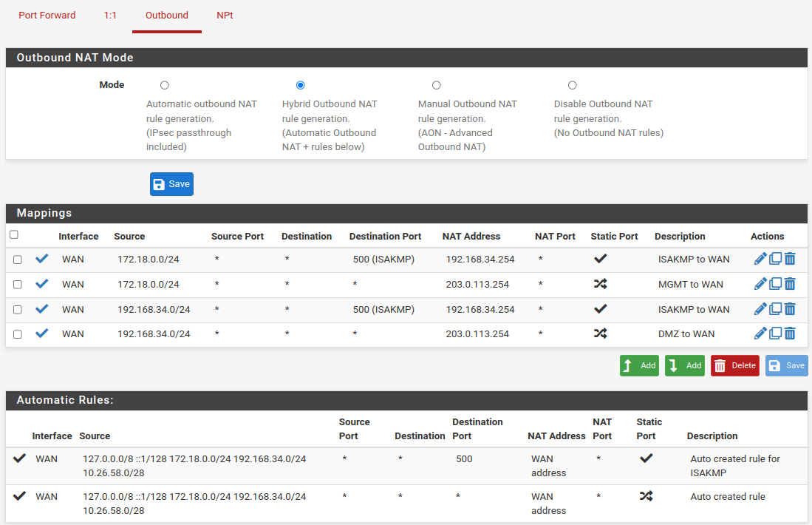The image size is (812, 525).
Task: Select the Outbound tab
Action: tap(167, 15)
